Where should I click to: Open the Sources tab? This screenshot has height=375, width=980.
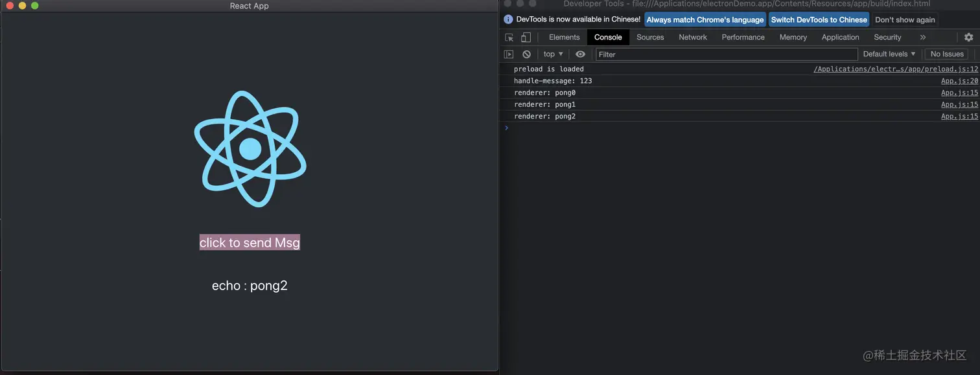(x=650, y=38)
